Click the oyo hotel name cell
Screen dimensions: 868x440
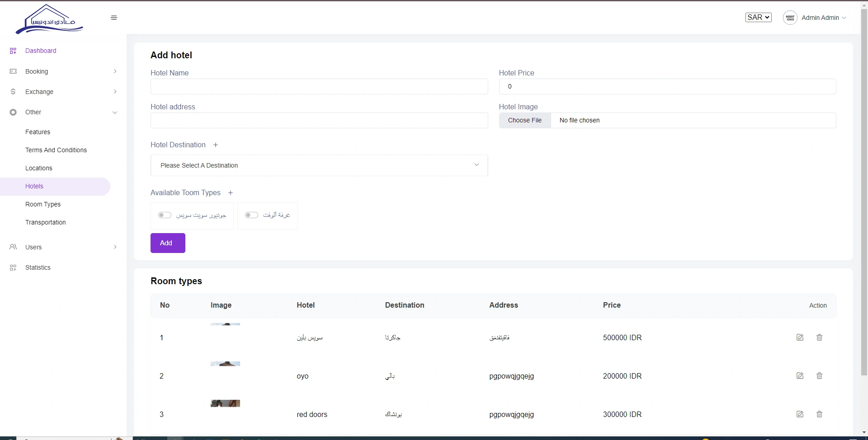[x=302, y=376]
